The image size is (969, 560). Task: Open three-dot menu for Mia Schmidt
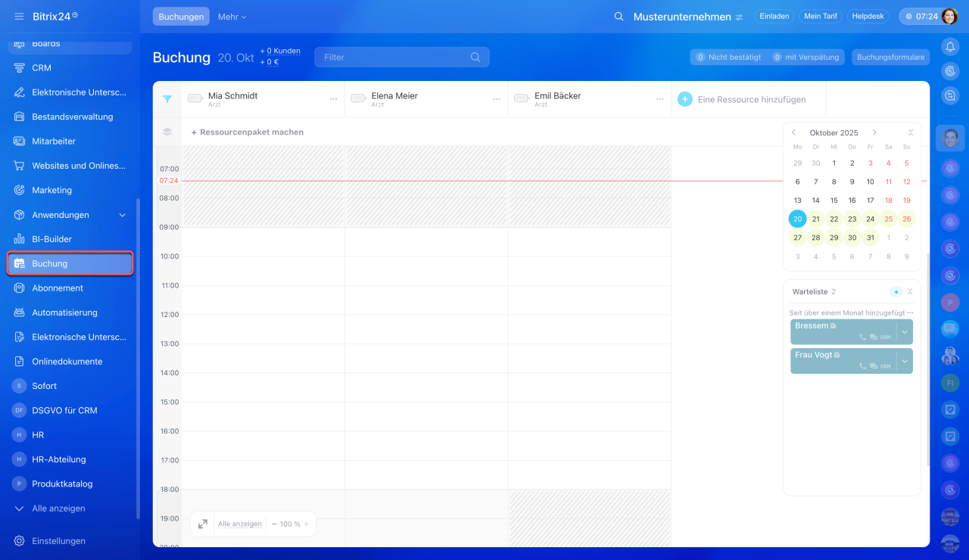(333, 99)
